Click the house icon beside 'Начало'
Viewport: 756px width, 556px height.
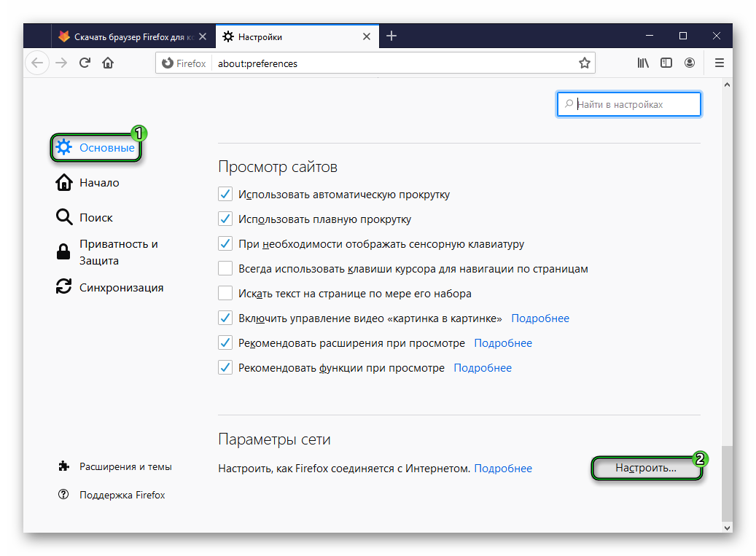[x=63, y=183]
